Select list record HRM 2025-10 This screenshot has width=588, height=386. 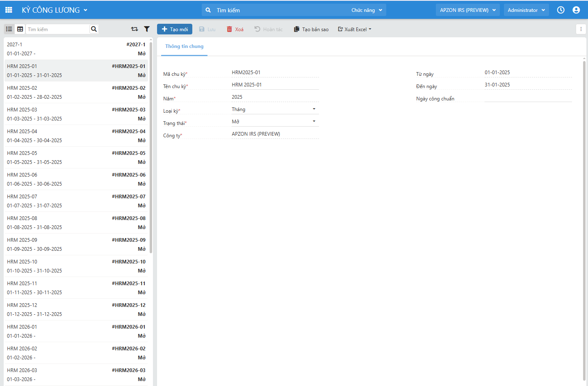point(76,266)
